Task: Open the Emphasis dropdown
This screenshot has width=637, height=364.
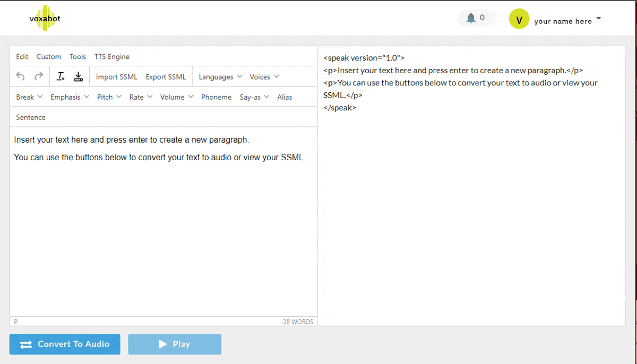Action: tap(70, 97)
